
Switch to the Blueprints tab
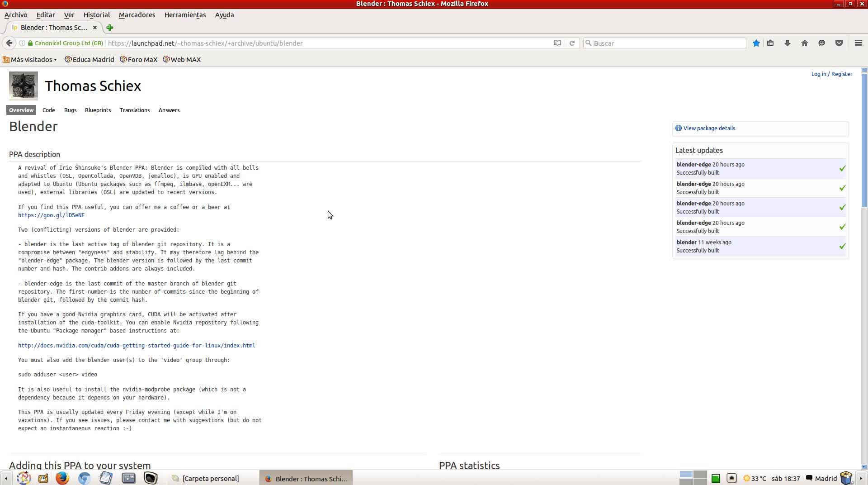(98, 110)
